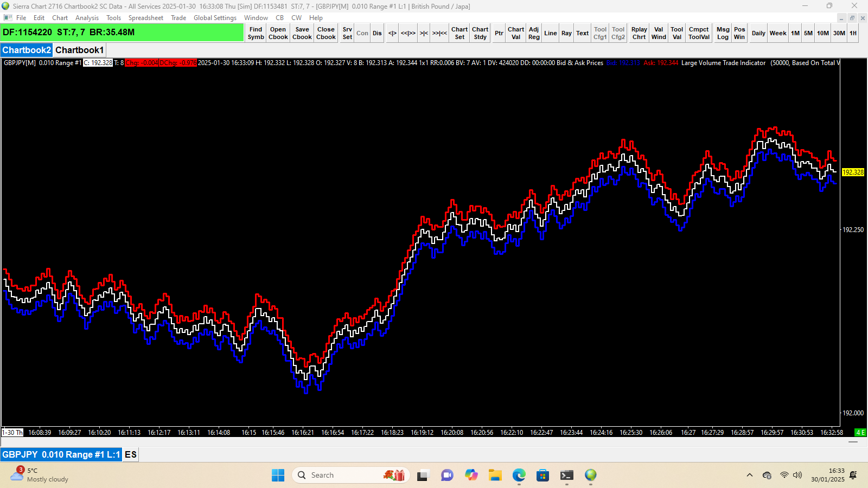This screenshot has height=488, width=868.
Task: Select the Text drawing tool
Action: coord(582,33)
